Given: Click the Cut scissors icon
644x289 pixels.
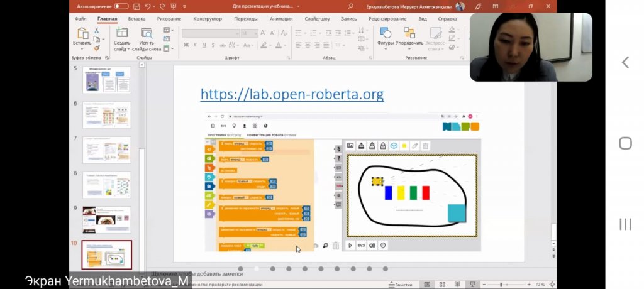Looking at the screenshot, I should pos(96,30).
